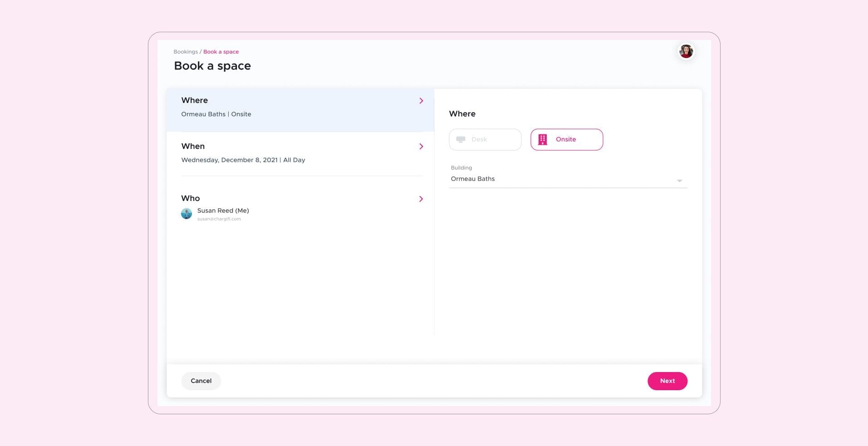Open the Bookings breadcrumb link
This screenshot has width=868, height=446.
(x=186, y=52)
